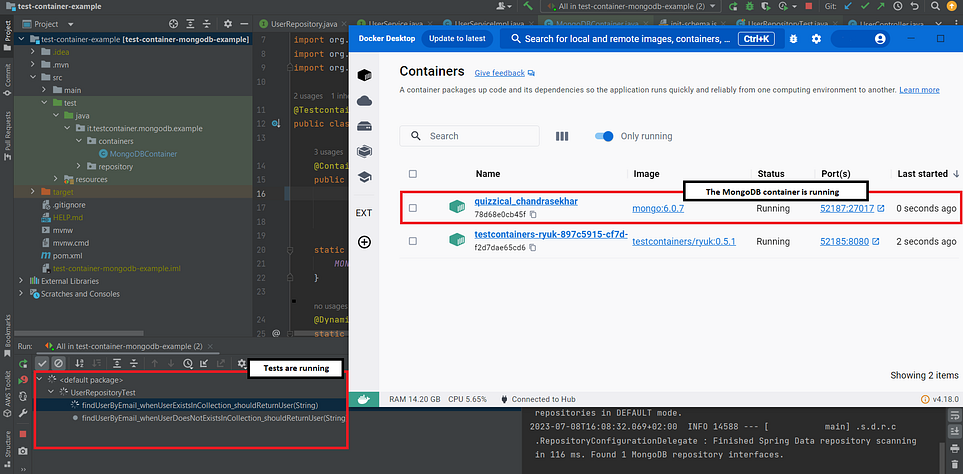963x474 pixels.
Task: Commit changes with Git green checkmark
Action: [x=865, y=6]
